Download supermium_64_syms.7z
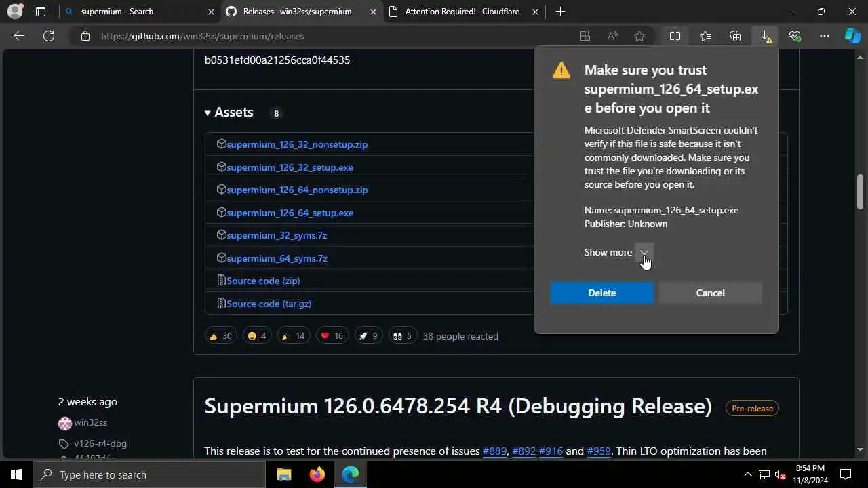 pos(277,258)
